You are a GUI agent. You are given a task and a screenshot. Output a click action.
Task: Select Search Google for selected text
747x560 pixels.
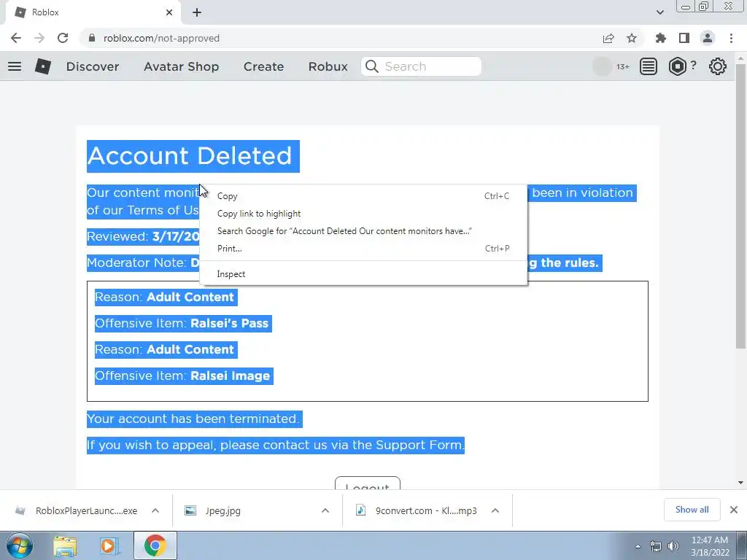pos(363,231)
